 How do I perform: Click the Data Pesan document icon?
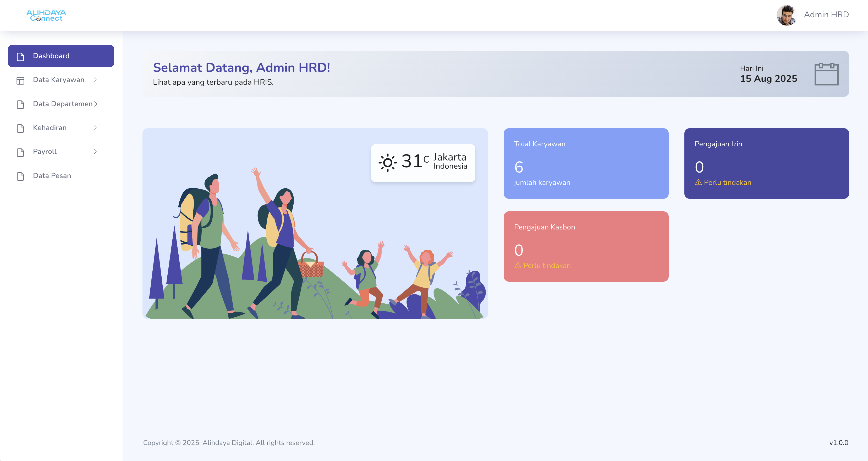click(x=20, y=176)
